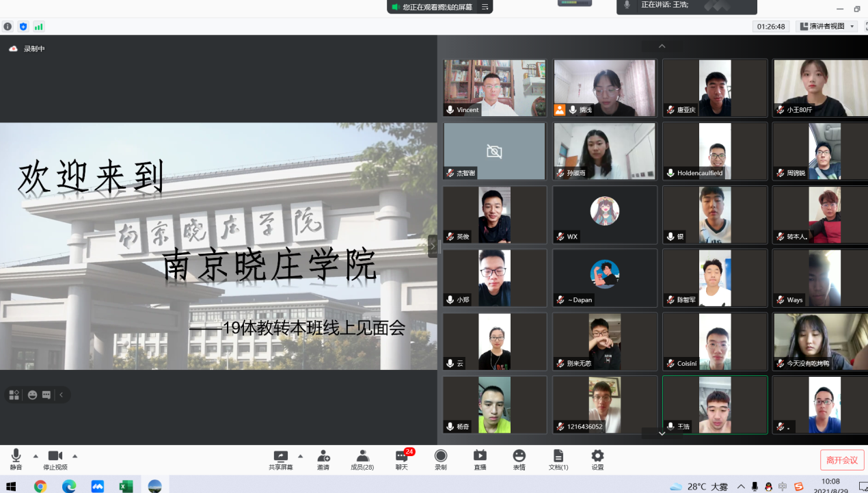
Task: Open the 邀请 invite icon
Action: (x=323, y=457)
